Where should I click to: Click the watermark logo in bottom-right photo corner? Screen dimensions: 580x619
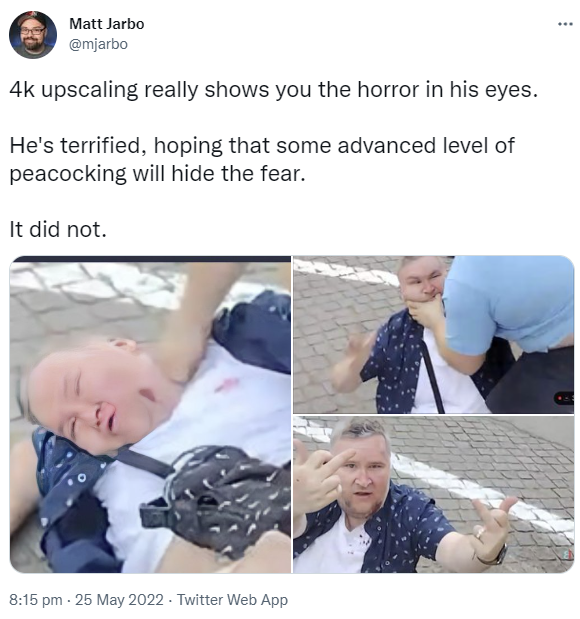(x=568, y=555)
